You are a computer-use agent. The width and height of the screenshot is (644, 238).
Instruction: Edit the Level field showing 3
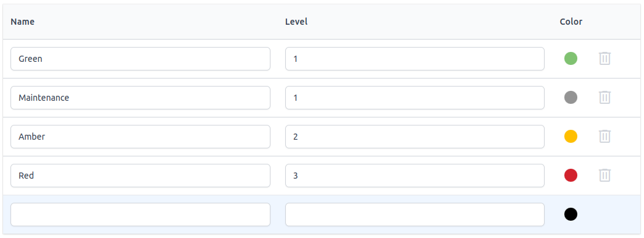(x=415, y=176)
